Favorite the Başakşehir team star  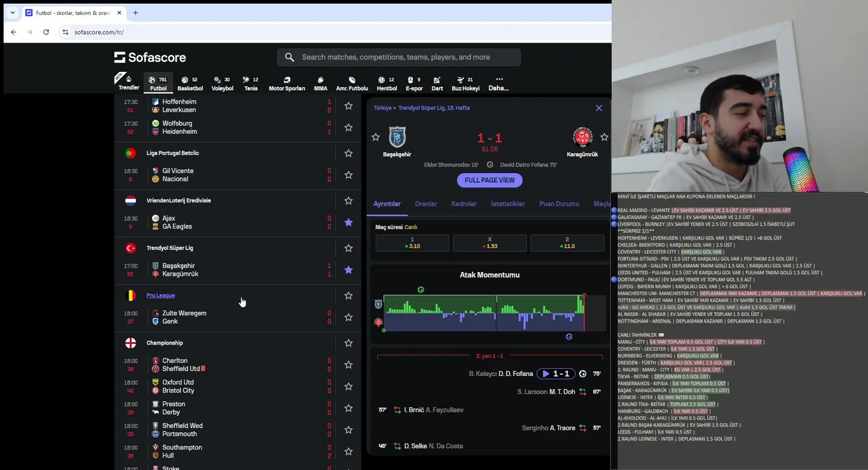pos(376,137)
